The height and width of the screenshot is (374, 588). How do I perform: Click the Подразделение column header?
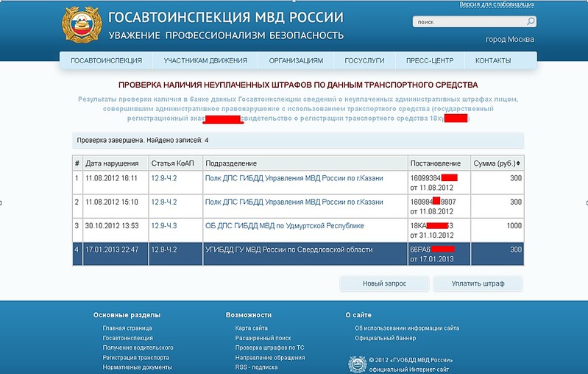pos(305,163)
